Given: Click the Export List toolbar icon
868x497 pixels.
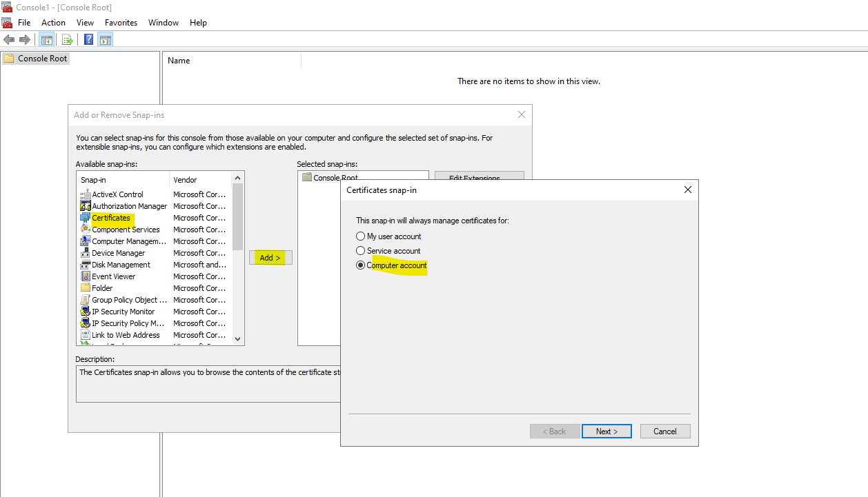Looking at the screenshot, I should 68,40.
